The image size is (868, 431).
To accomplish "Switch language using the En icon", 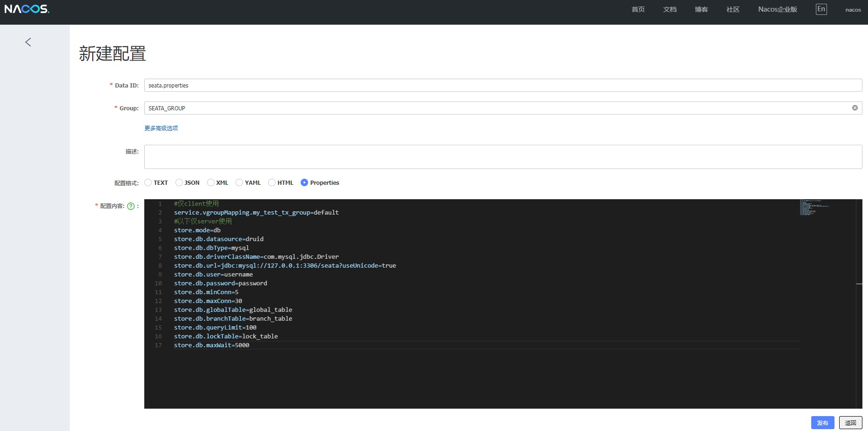I will tap(821, 9).
